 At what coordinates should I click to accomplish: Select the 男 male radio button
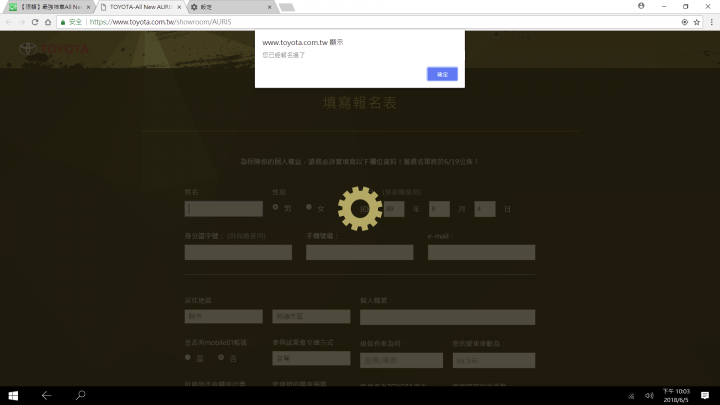pyautogui.click(x=276, y=207)
